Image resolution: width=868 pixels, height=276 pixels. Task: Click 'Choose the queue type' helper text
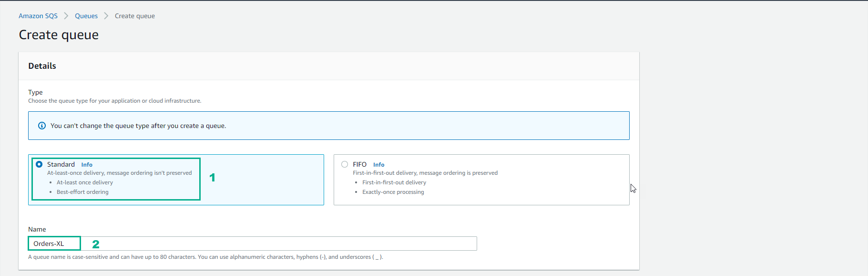(x=114, y=101)
